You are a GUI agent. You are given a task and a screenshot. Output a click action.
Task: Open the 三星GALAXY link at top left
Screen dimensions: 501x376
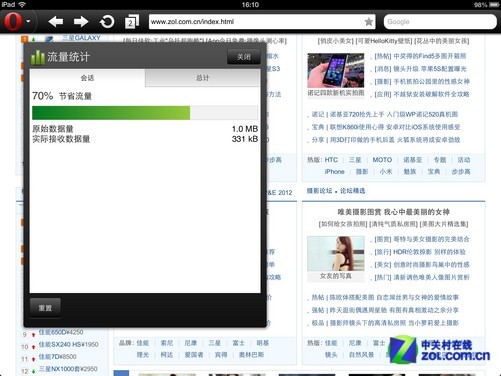pos(81,38)
